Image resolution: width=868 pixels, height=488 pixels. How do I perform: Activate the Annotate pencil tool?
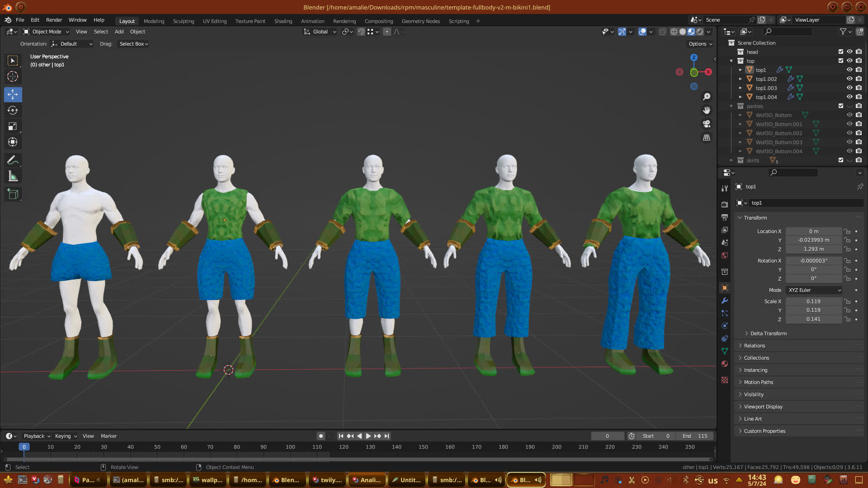coord(13,160)
